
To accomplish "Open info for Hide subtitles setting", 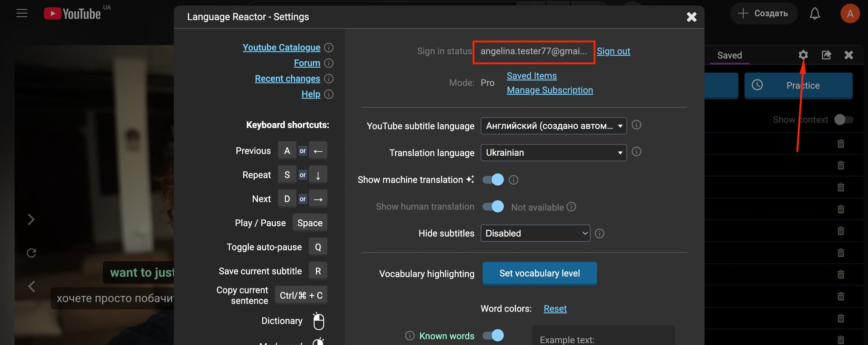I will pos(600,234).
